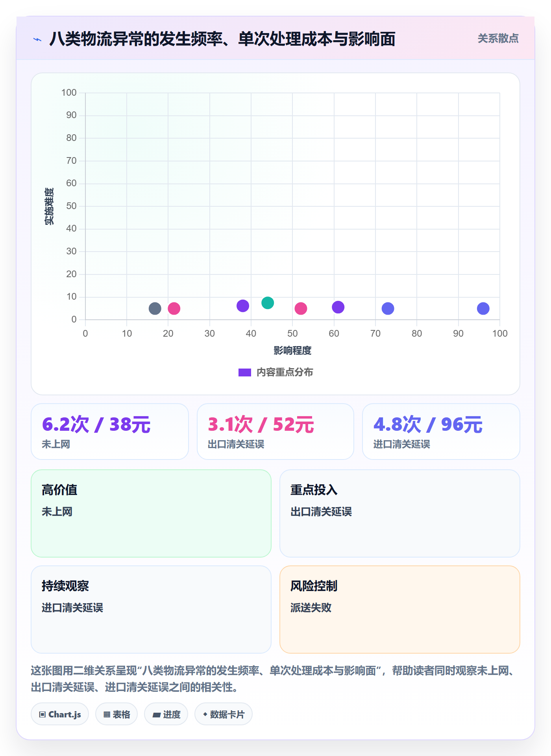Viewport: 551px width, 756px height.
Task: Click the chart main title heading
Action: pos(222,39)
